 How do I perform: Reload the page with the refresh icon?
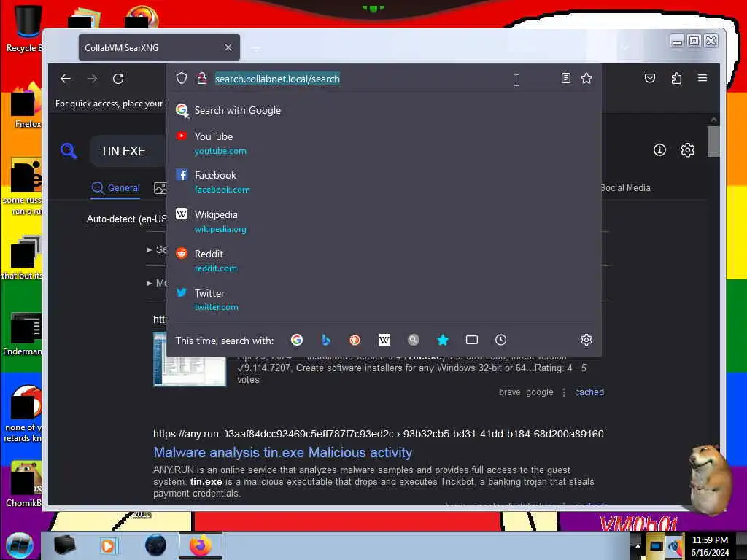tap(118, 79)
